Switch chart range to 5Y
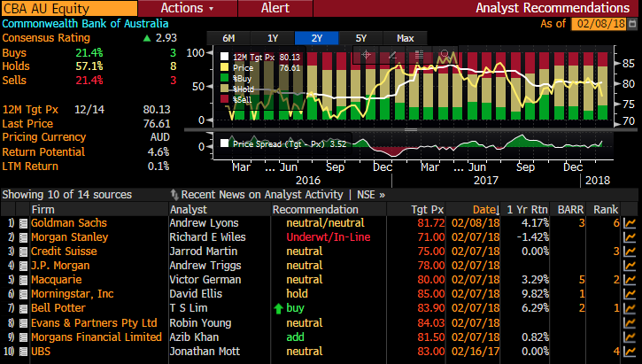 point(361,38)
